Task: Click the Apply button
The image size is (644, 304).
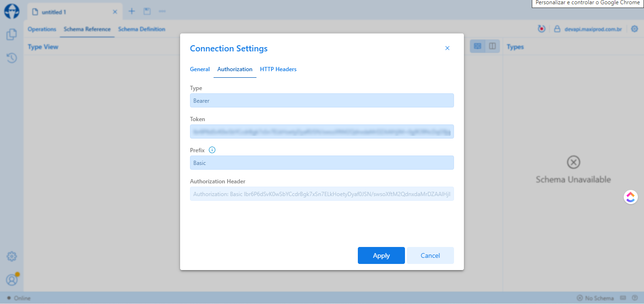Action: [381, 255]
